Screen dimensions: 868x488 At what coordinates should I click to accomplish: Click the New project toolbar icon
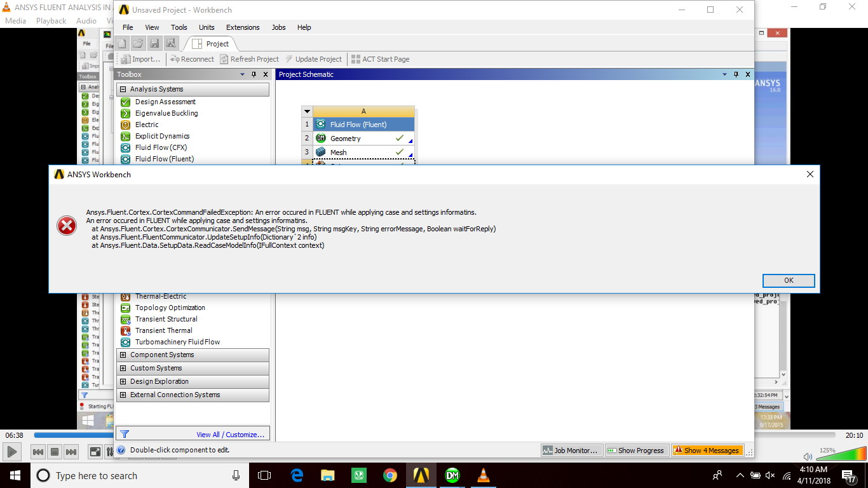coord(122,43)
